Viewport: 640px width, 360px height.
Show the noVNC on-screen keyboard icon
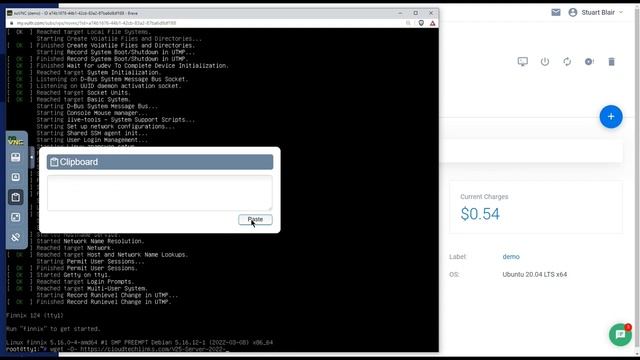(16, 158)
